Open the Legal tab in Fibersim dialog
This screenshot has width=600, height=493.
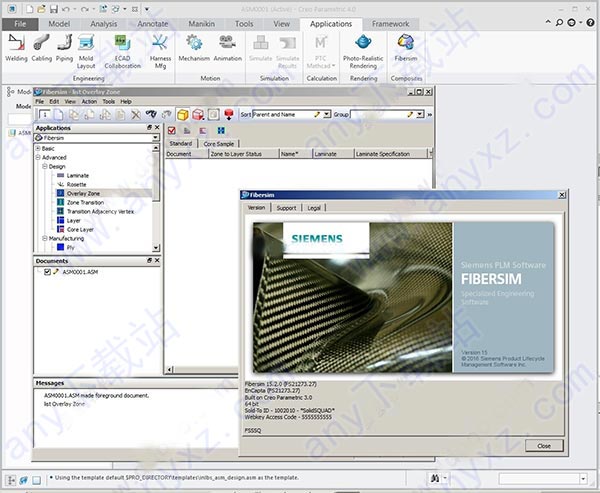point(314,208)
